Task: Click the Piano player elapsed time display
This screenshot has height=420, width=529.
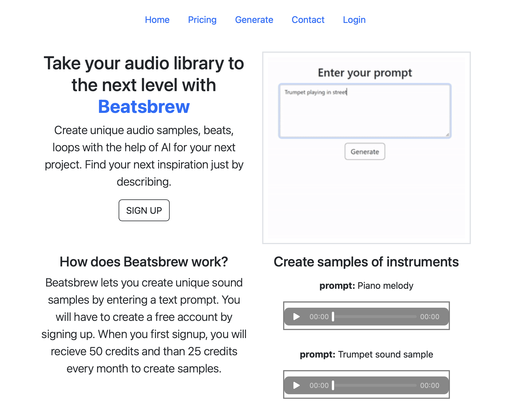Action: (x=318, y=317)
